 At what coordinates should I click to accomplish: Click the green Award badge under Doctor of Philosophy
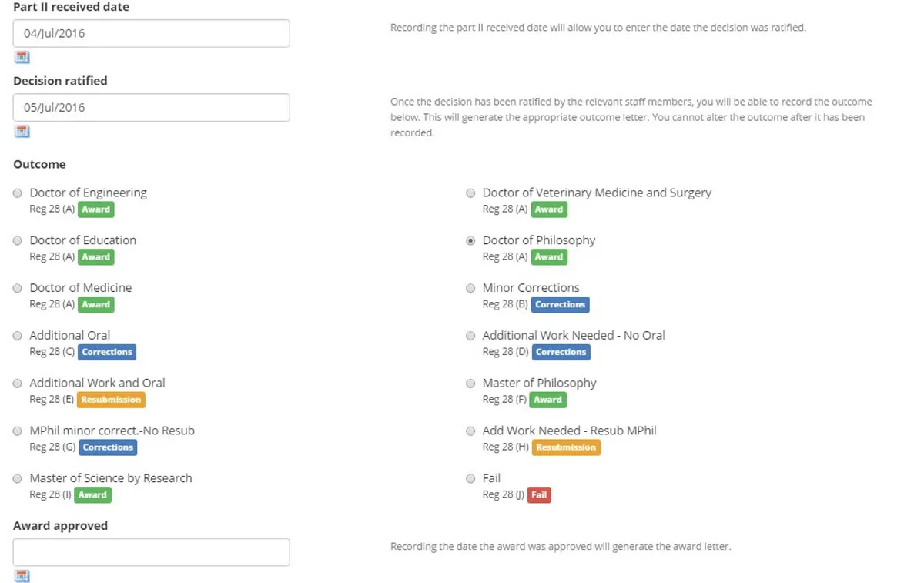(548, 256)
